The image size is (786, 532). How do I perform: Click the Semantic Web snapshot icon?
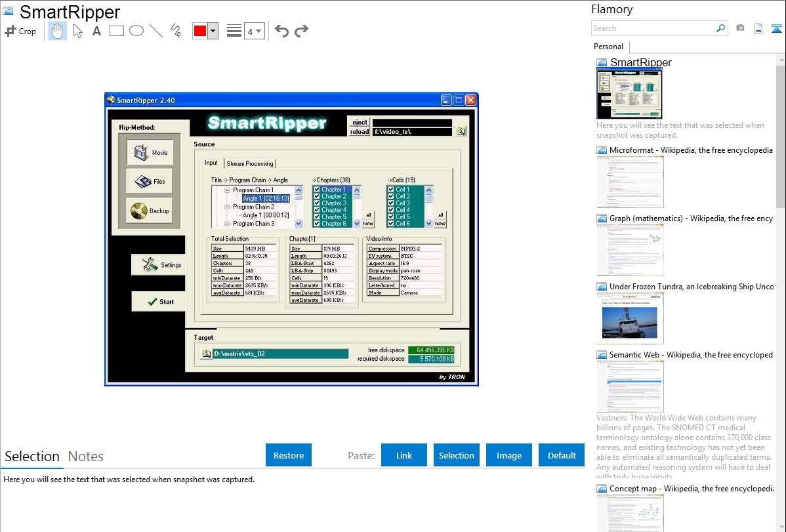(x=602, y=355)
